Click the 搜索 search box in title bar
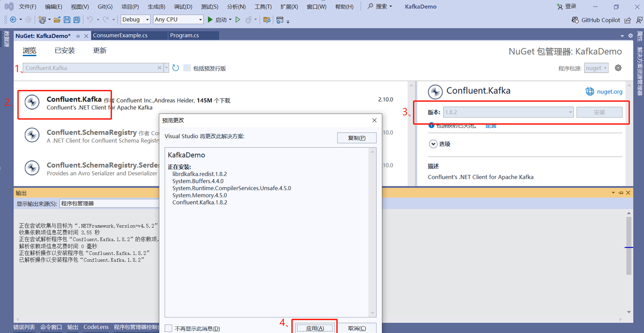Viewport: 644px width, 333px height. coord(380,6)
